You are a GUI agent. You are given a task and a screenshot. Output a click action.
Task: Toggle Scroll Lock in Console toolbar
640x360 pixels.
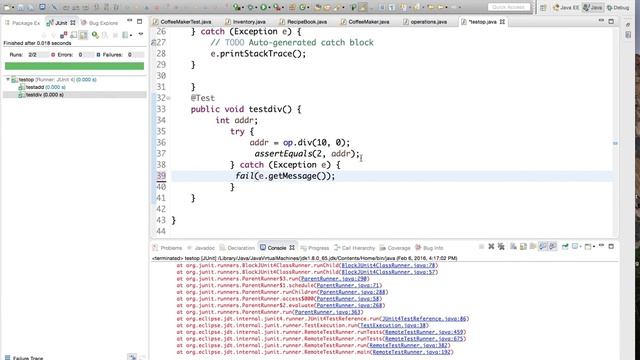[523, 247]
